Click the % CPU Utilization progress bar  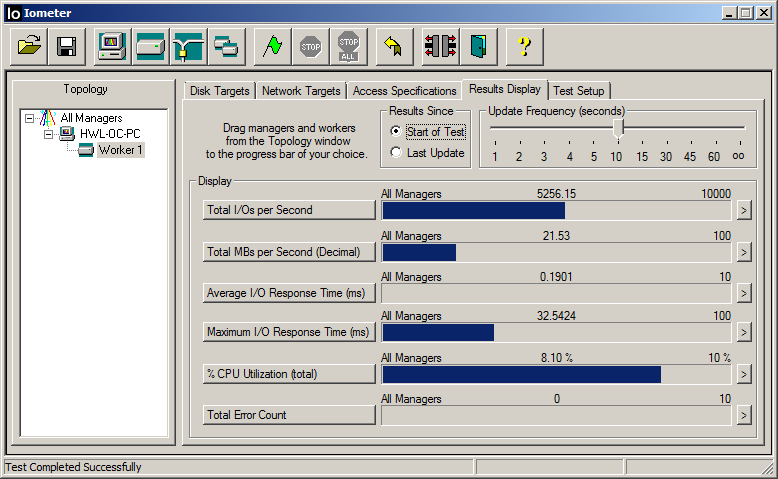tap(556, 375)
